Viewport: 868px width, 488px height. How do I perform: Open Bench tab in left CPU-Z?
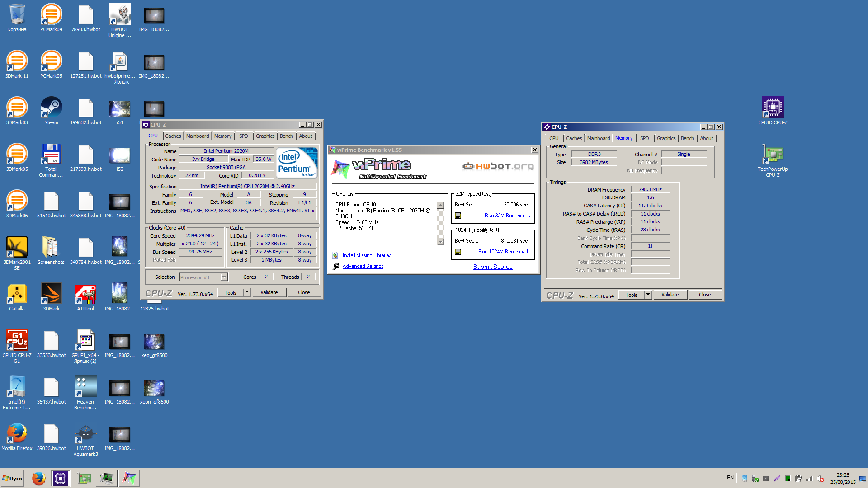tap(286, 136)
